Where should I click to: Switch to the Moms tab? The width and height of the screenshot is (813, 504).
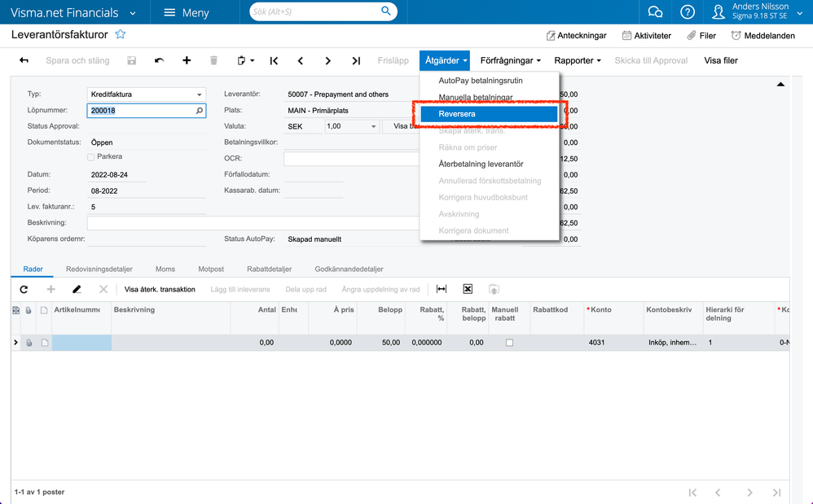[165, 269]
